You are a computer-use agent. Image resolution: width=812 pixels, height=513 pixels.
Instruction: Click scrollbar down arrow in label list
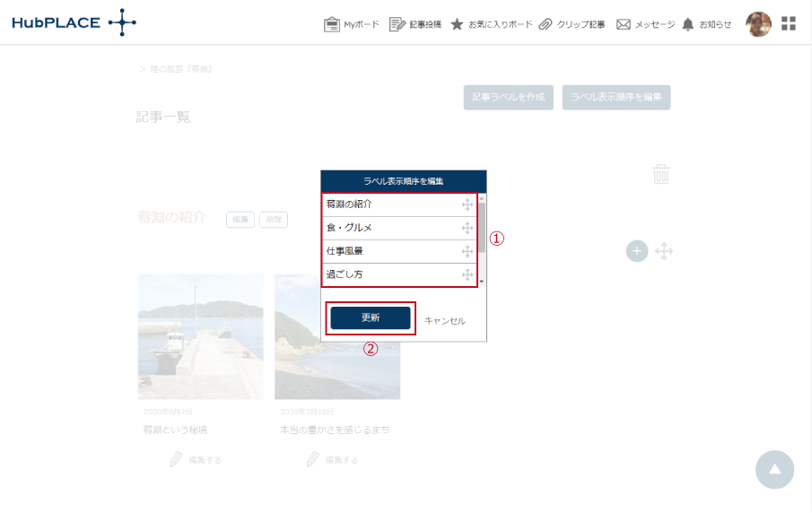tap(482, 283)
